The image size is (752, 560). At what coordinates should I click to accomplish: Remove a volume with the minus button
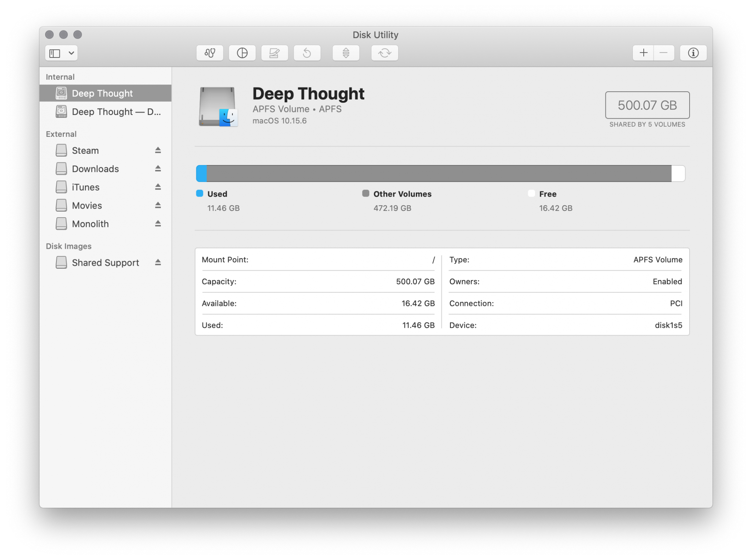[664, 53]
